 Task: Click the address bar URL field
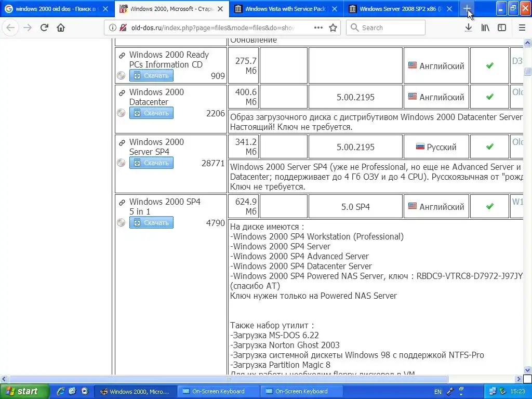point(212,28)
